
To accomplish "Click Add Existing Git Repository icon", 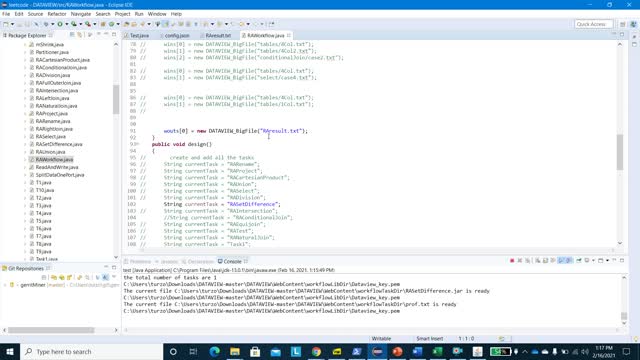I will point(54,278).
